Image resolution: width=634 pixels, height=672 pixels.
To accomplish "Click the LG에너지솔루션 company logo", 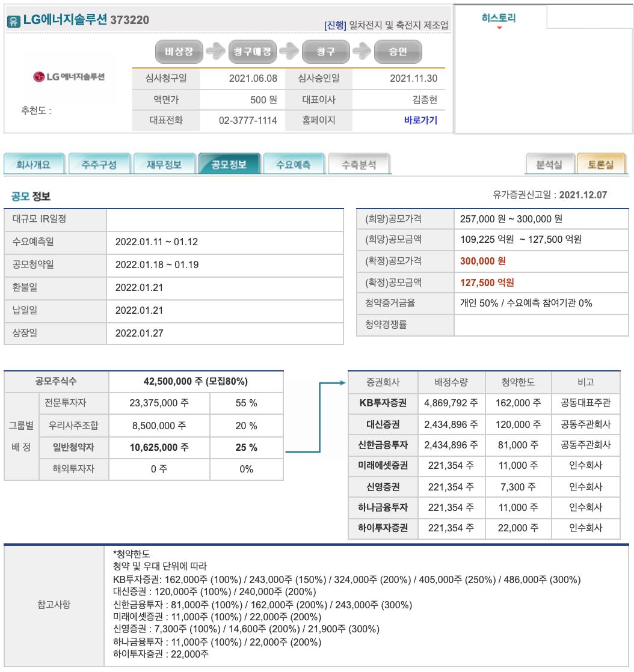I will [x=69, y=77].
